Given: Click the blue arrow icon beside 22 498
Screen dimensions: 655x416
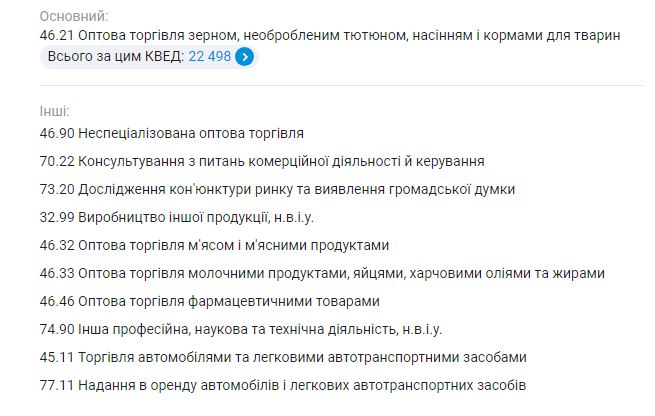Looking at the screenshot, I should point(245,57).
